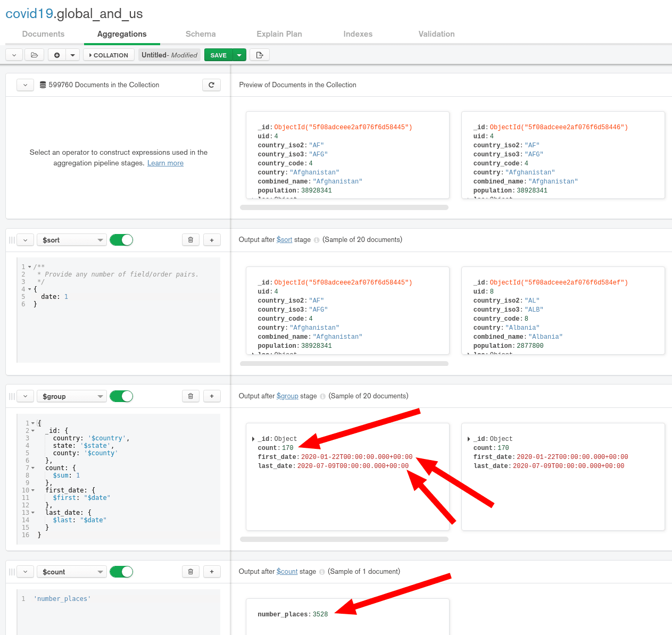Click the COLLATION button
The width and height of the screenshot is (672, 635).
[x=109, y=55]
